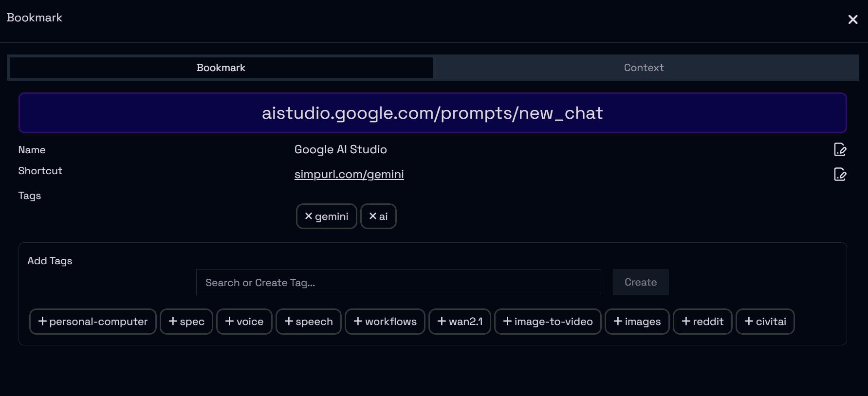The width and height of the screenshot is (868, 396).
Task: Click the Tags field label
Action: click(30, 196)
